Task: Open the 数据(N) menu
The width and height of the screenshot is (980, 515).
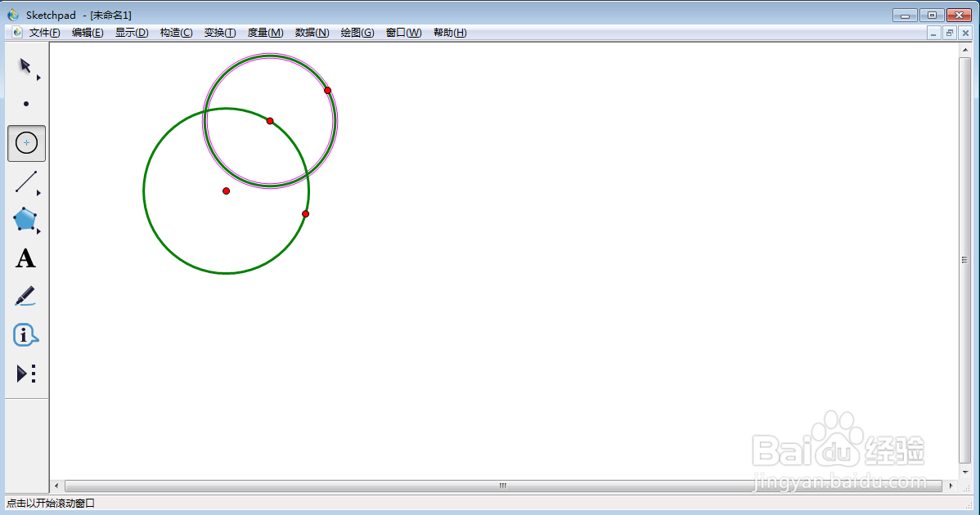Action: [x=312, y=33]
